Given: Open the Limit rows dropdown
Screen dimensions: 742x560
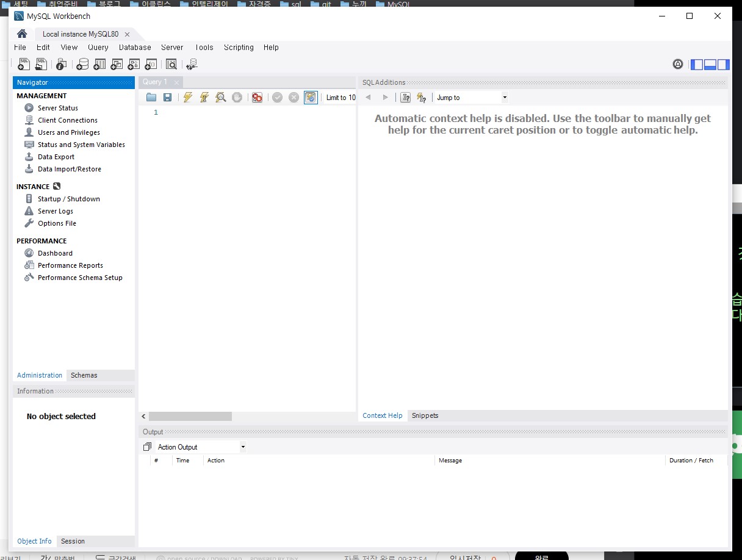Looking at the screenshot, I should pos(340,98).
